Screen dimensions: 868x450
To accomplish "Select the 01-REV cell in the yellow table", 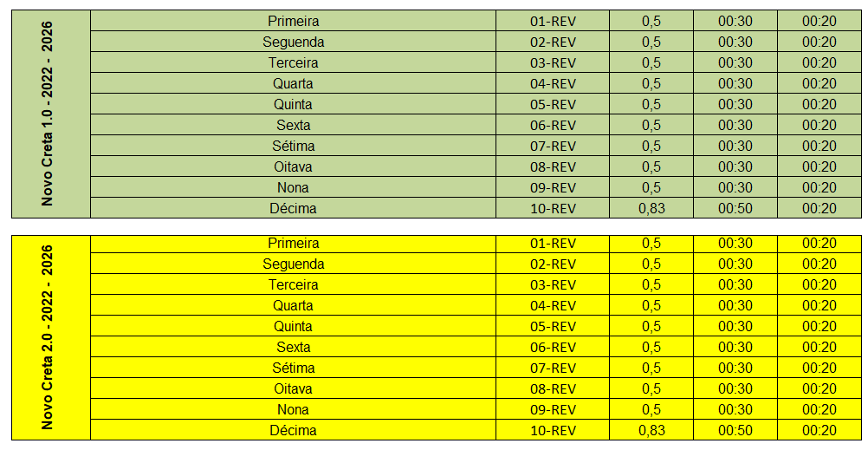I will point(553,243).
